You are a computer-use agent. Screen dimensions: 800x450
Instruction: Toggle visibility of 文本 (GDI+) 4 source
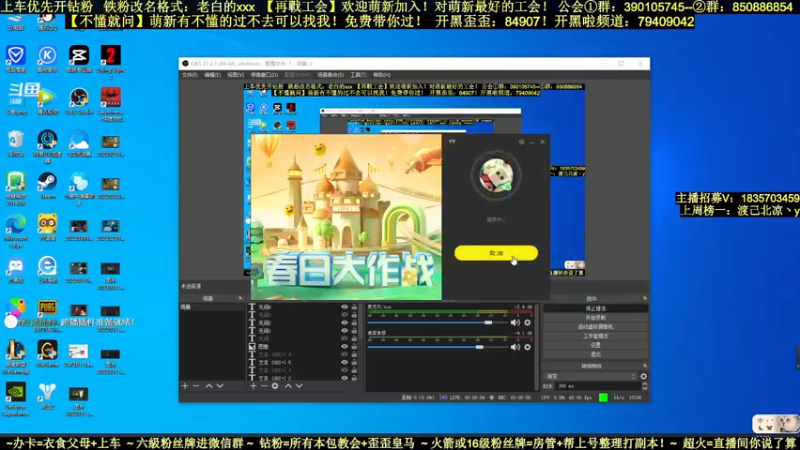pos(344,354)
